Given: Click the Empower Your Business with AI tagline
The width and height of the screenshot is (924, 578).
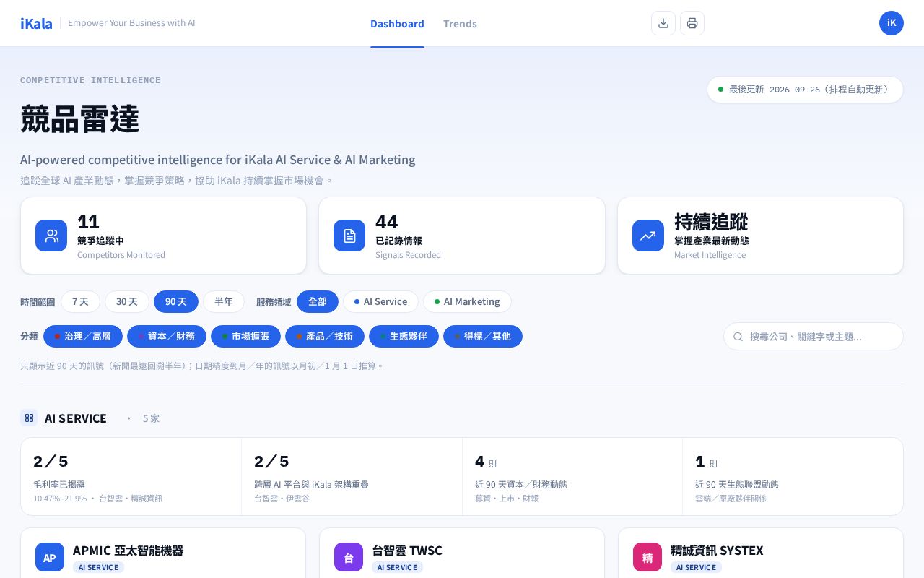Looking at the screenshot, I should point(131,23).
